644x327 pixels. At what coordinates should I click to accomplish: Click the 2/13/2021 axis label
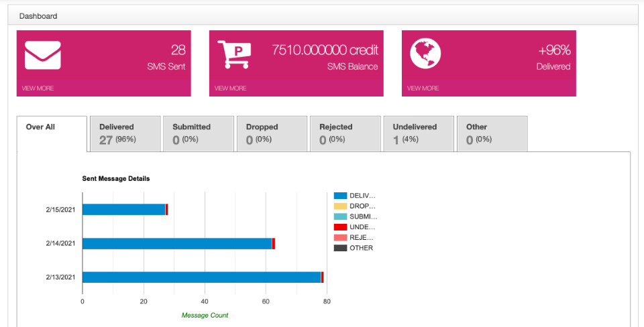61,277
